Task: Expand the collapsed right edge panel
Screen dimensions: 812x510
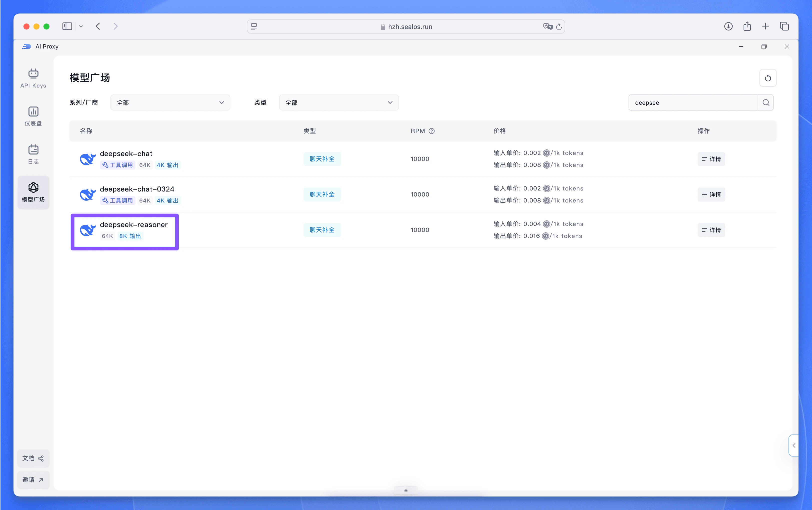Action: click(794, 445)
